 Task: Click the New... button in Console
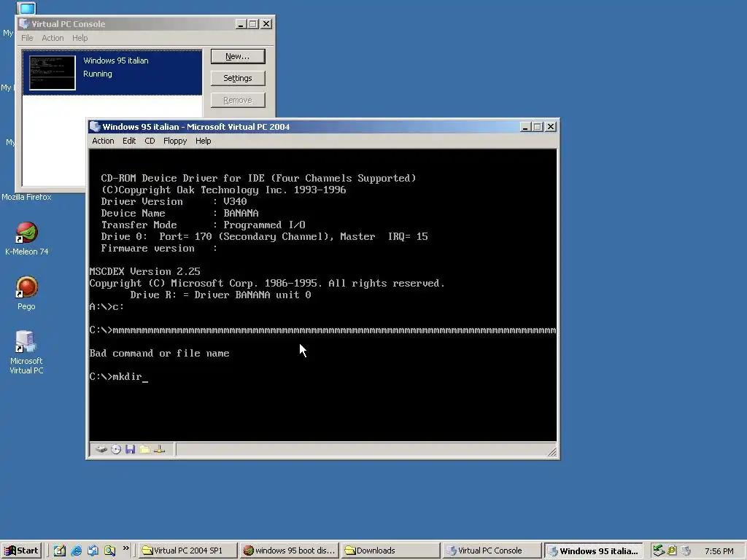click(x=238, y=56)
